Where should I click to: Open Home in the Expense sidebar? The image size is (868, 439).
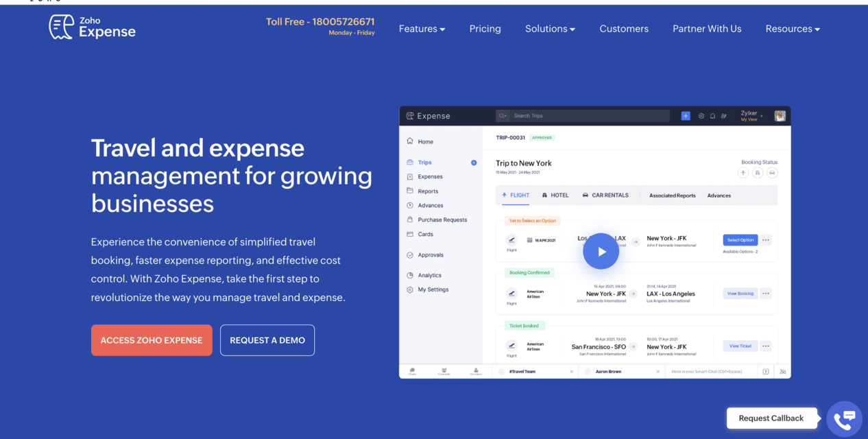pos(425,141)
